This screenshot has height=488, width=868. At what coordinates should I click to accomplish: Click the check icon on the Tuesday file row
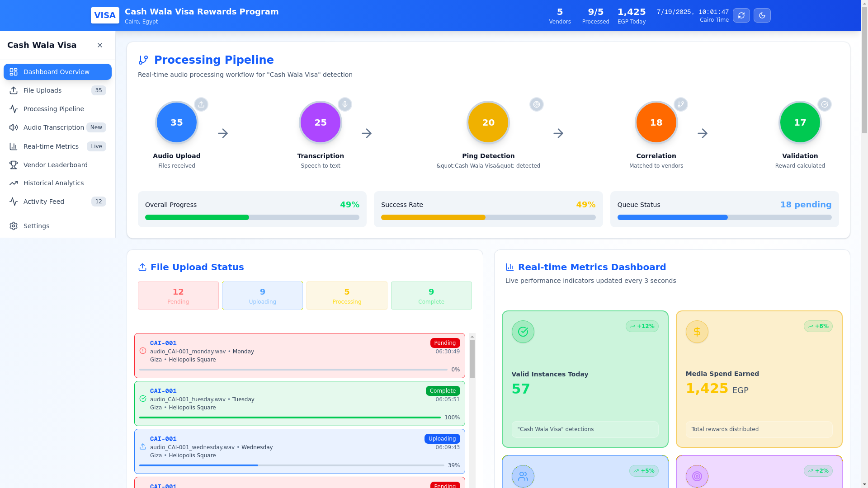(143, 399)
